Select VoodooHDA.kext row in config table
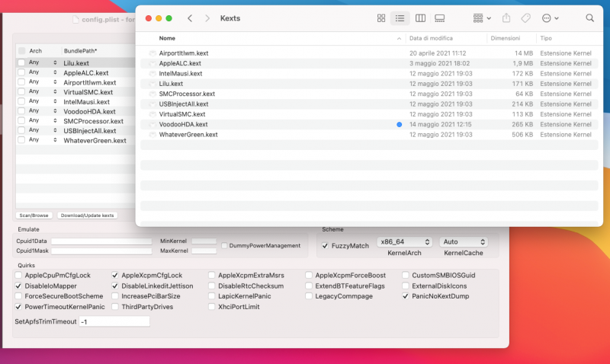Viewport: 610px width, 364px height. 75,111
